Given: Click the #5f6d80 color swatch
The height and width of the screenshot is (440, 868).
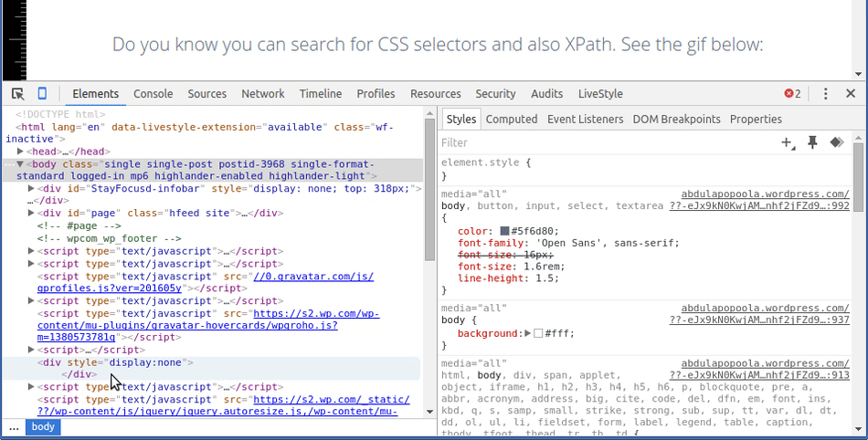Looking at the screenshot, I should coord(505,231).
